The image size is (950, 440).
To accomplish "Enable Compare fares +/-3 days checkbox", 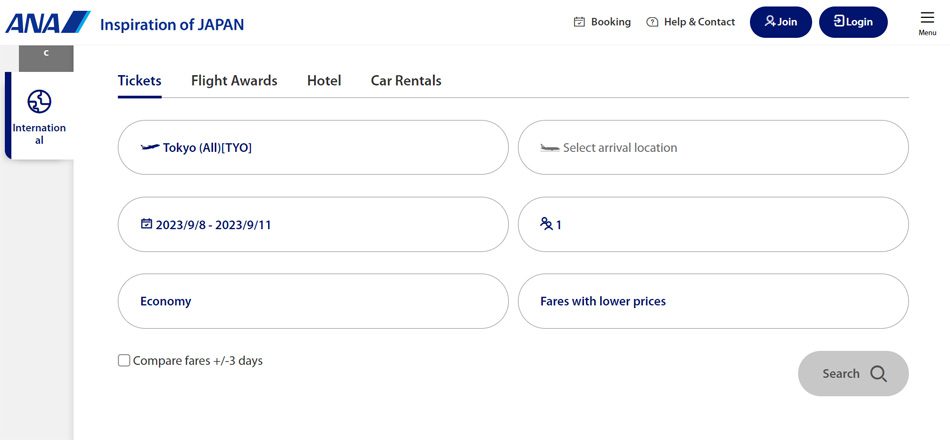I will coord(124,361).
